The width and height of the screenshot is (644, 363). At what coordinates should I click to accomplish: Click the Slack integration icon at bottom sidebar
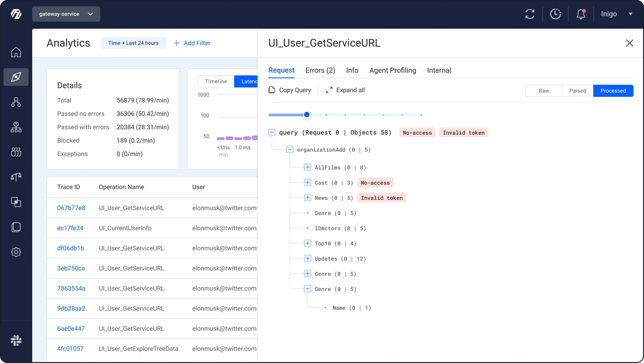coord(16,340)
